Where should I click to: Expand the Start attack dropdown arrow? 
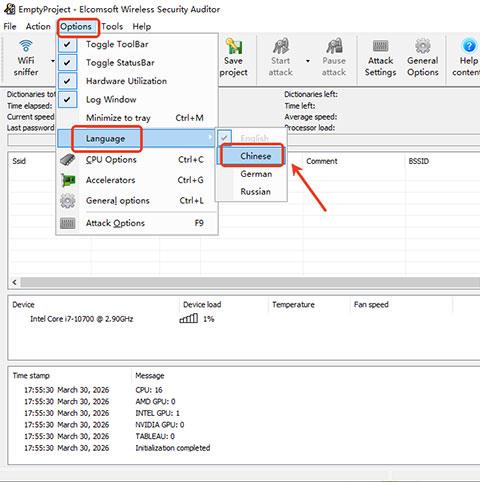308,61
